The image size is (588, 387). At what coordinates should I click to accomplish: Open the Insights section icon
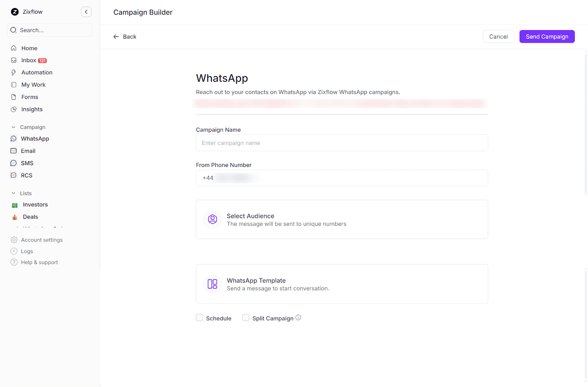[x=14, y=109]
